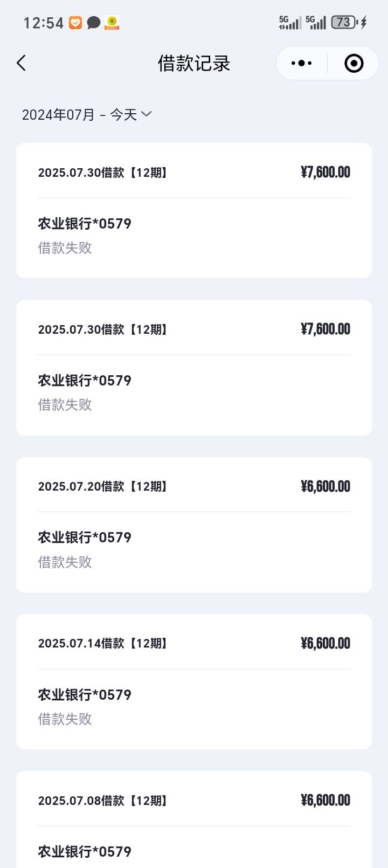
Task: Open the three-dots more menu
Action: (x=301, y=63)
